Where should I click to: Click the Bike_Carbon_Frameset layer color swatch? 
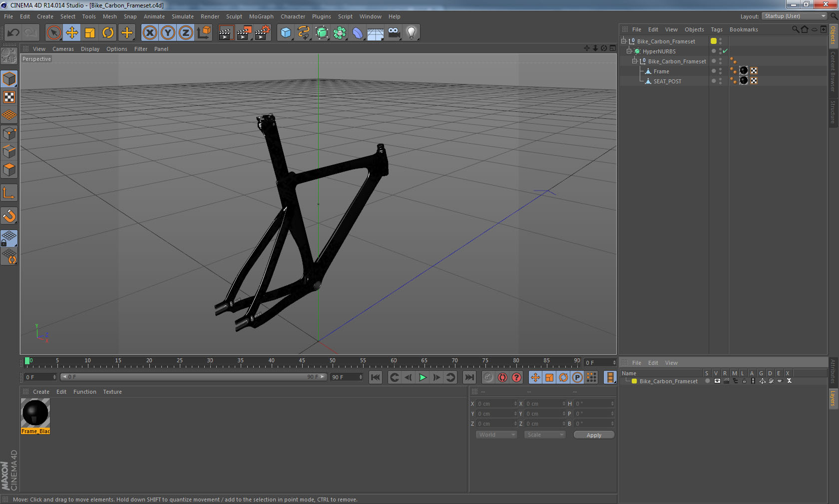634,381
